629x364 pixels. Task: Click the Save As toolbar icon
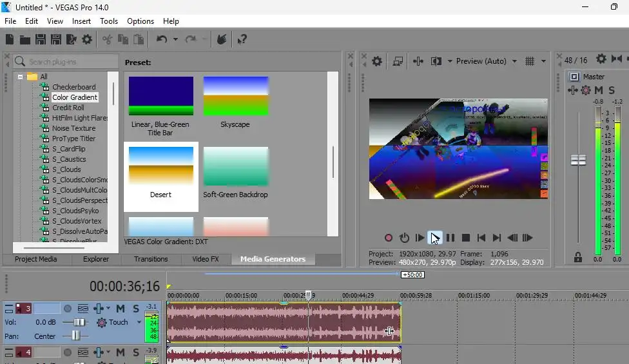click(56, 39)
